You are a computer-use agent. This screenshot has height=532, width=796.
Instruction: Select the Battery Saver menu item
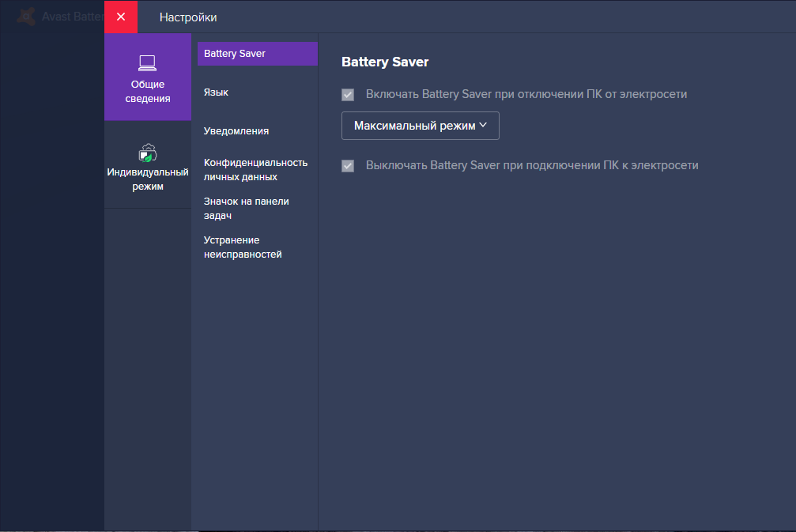[258, 54]
